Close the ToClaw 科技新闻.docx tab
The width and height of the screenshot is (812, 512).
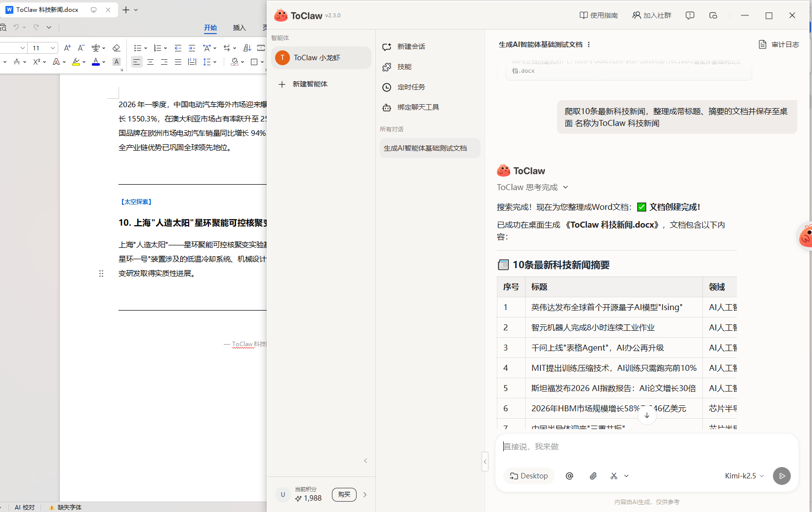[108, 10]
